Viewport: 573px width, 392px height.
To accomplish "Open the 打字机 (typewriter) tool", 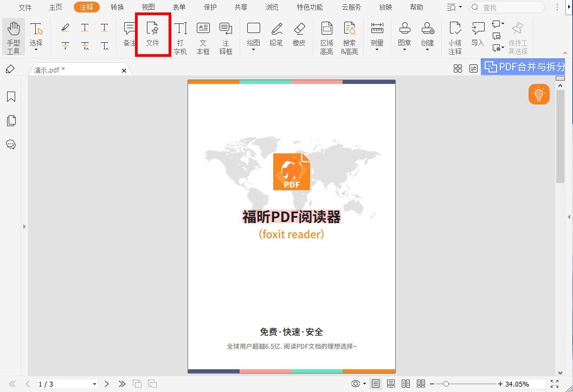I will click(180, 36).
